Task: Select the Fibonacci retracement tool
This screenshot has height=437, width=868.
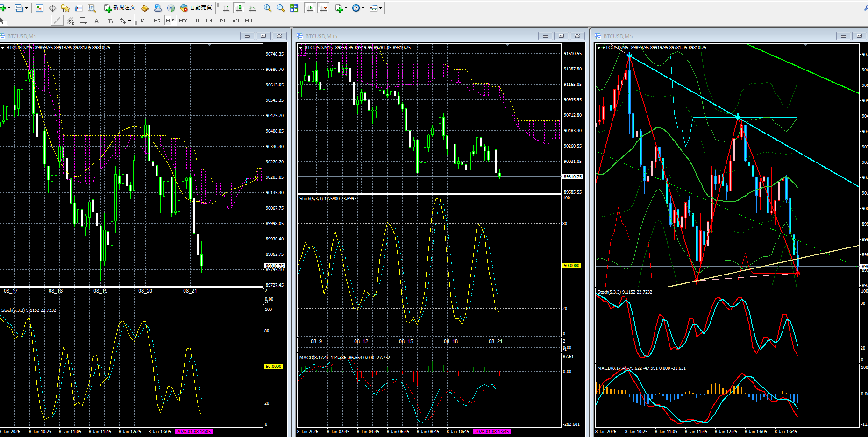Action: tap(84, 21)
